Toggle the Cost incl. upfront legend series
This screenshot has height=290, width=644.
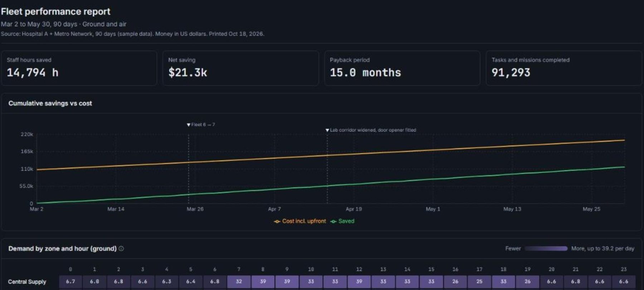[x=300, y=221]
